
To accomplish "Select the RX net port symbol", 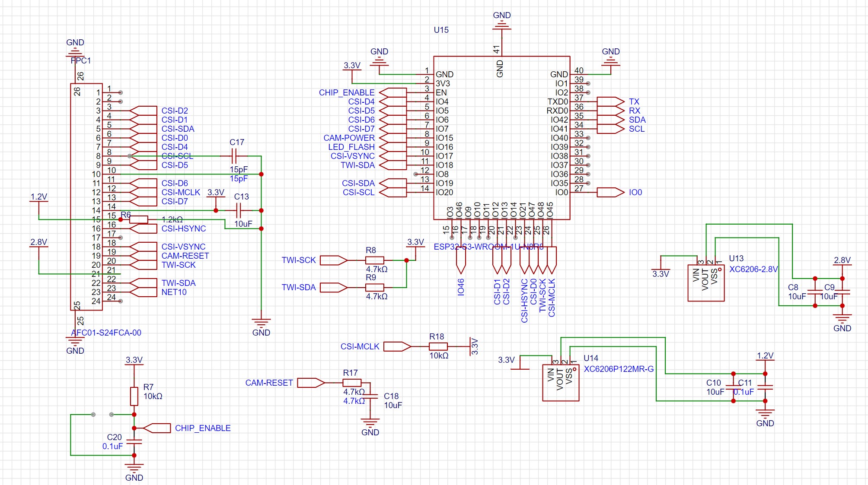I will tap(610, 111).
